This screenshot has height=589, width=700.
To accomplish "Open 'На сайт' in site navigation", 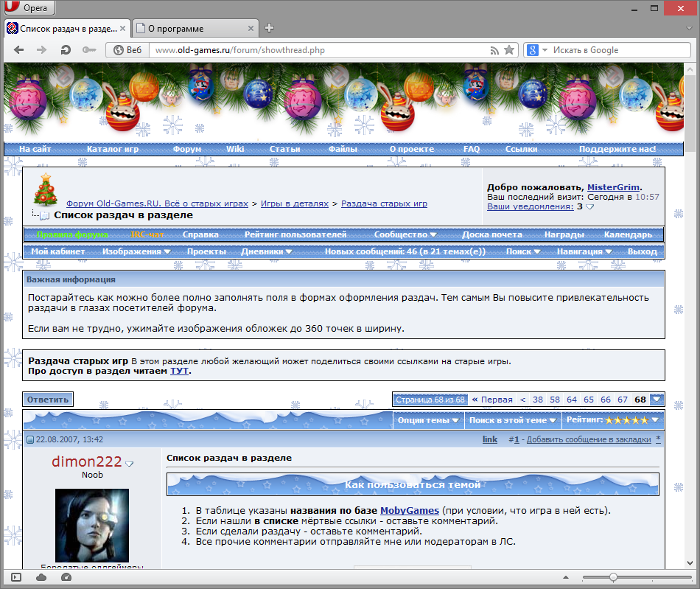I will 35,149.
